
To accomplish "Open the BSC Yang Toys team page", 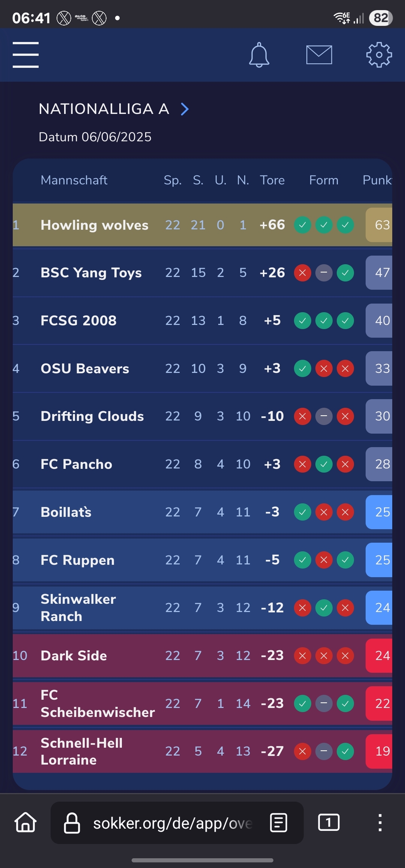I will 91,273.
